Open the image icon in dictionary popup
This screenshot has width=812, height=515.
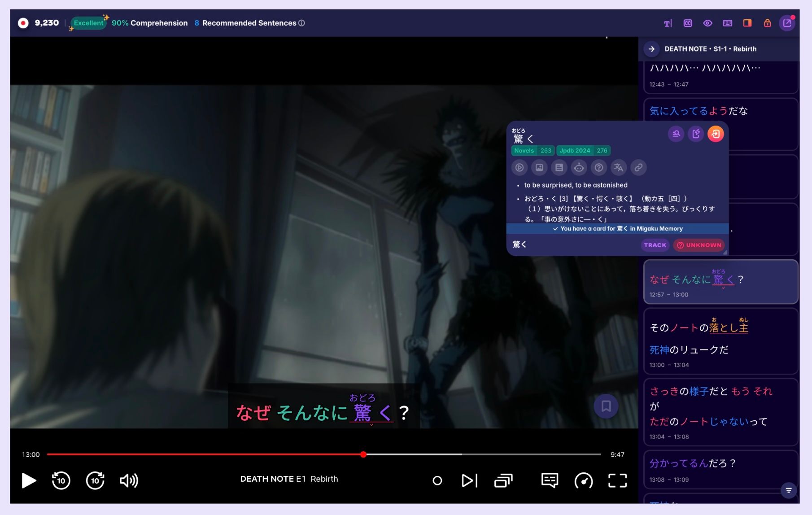(539, 168)
